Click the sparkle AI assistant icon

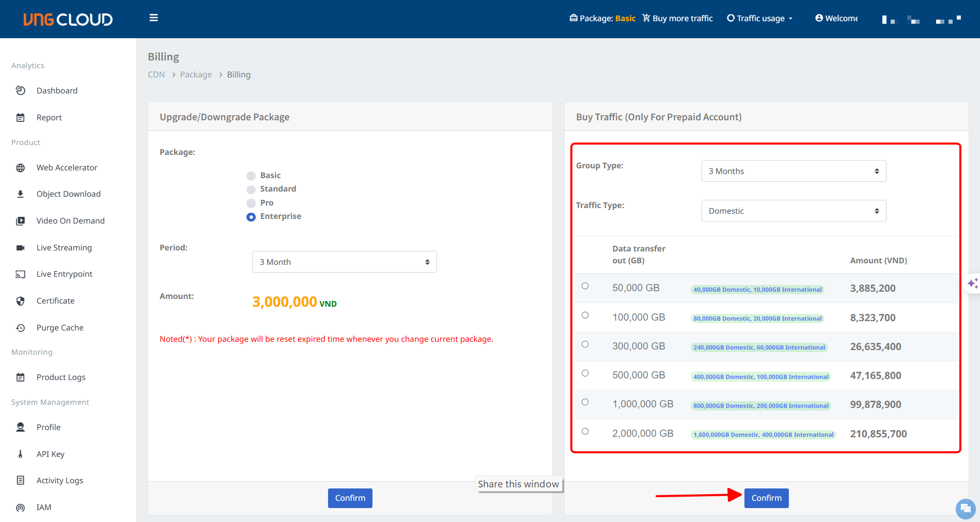[972, 283]
